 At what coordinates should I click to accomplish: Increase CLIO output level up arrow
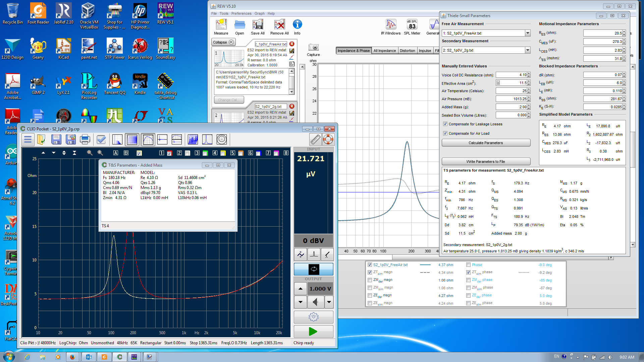(301, 289)
